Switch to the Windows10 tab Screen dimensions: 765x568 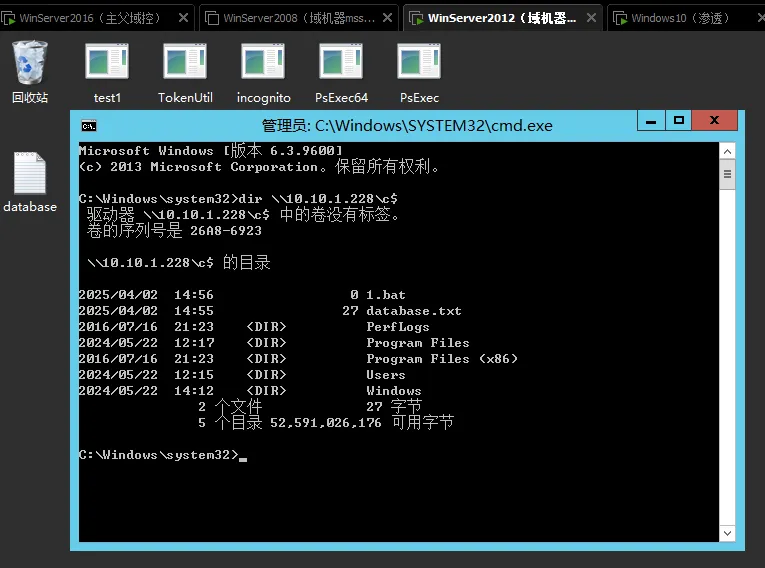tap(680, 18)
